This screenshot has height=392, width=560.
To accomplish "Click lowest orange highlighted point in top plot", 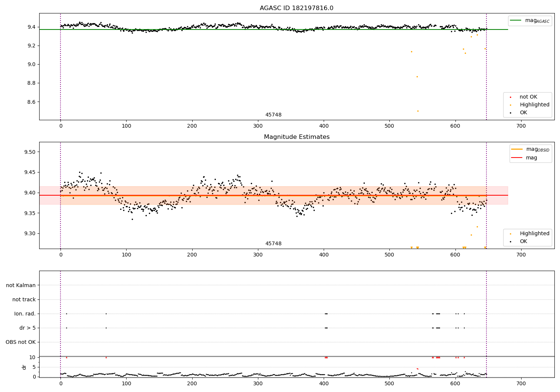I will tap(418, 111).
